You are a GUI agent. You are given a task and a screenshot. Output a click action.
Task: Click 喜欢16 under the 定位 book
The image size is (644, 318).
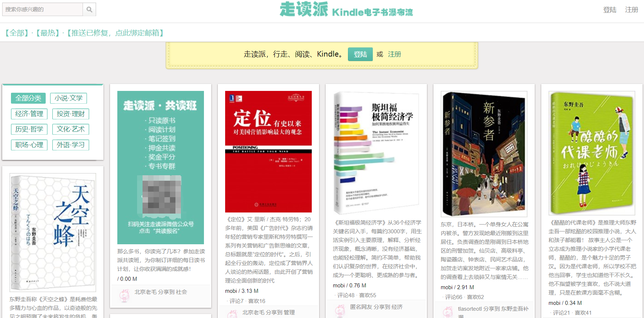pyautogui.click(x=257, y=301)
